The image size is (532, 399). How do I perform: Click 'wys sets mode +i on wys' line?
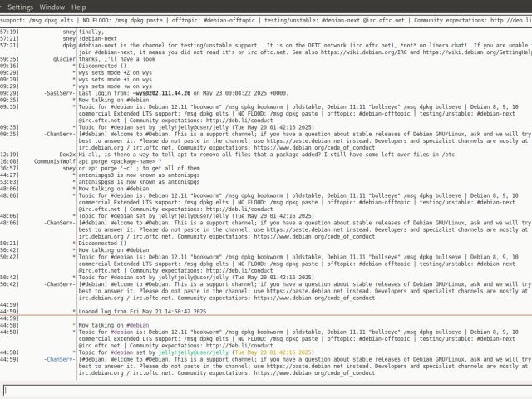(116, 80)
